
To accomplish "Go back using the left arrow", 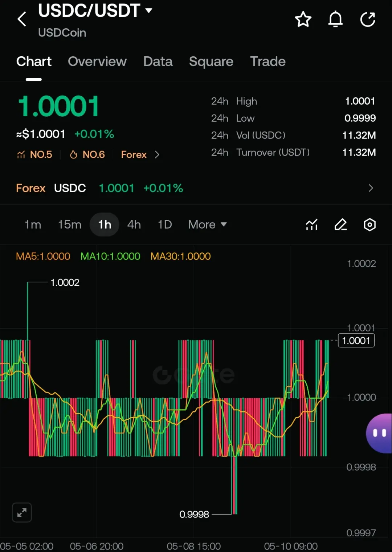I will [22, 19].
